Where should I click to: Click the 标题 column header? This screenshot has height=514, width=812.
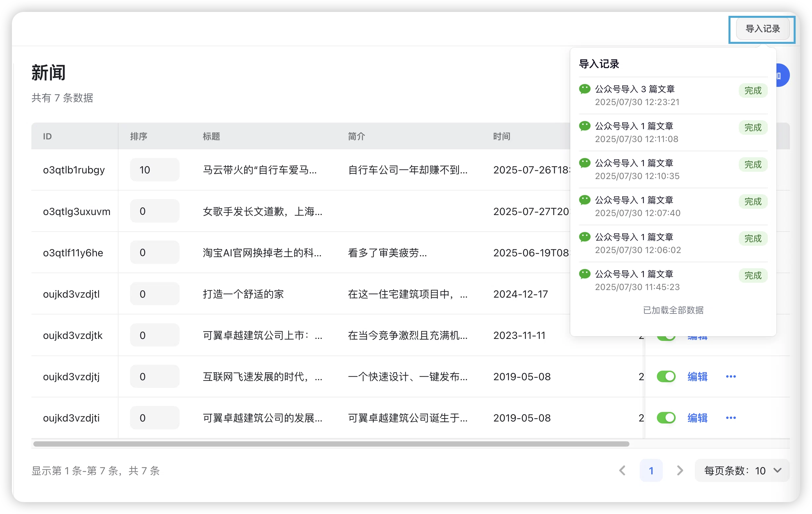211,136
